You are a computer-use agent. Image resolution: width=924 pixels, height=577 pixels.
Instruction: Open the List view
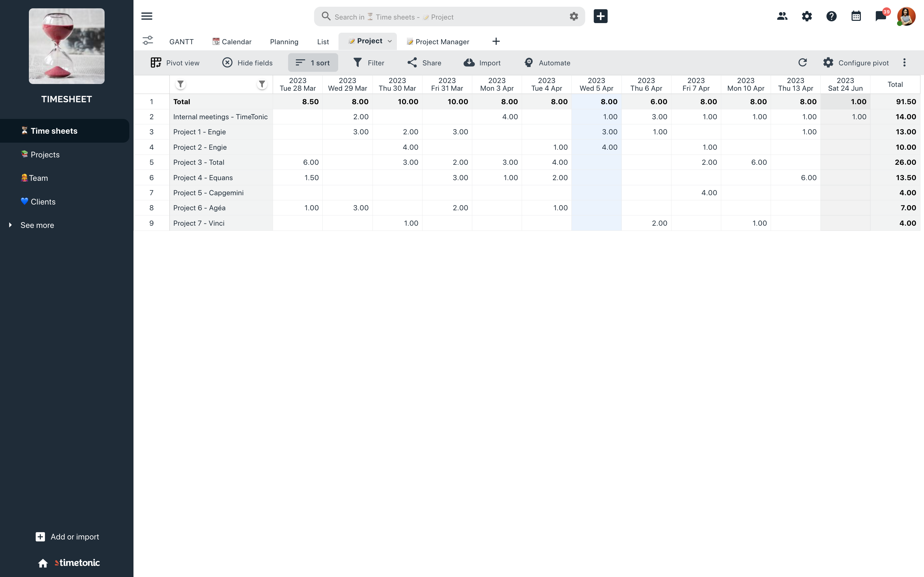(323, 41)
